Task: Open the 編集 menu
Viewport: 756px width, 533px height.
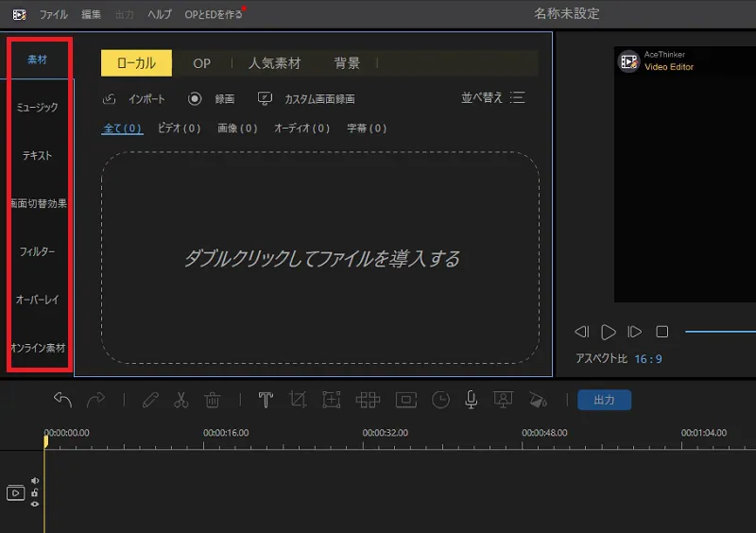Action: tap(91, 14)
